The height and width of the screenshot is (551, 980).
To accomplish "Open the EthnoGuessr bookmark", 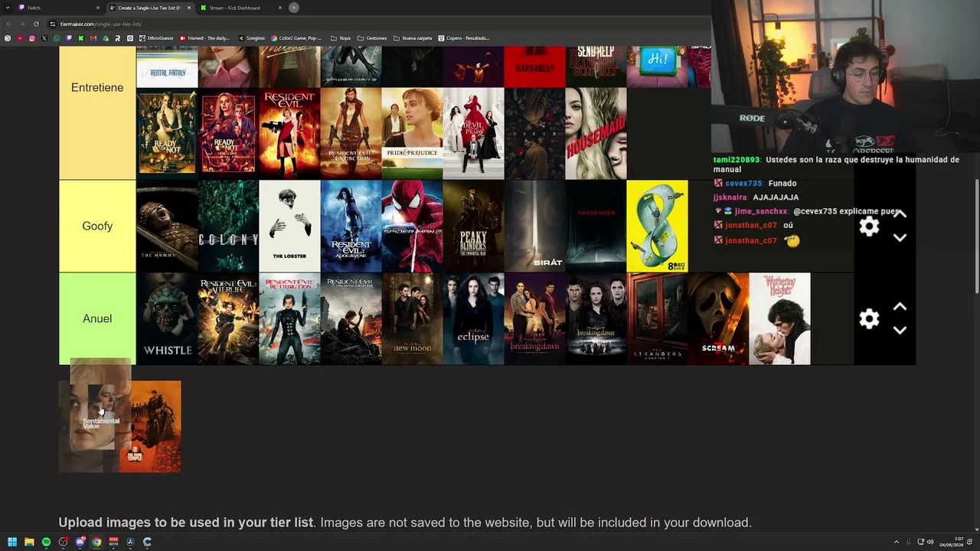I will pyautogui.click(x=156, y=38).
